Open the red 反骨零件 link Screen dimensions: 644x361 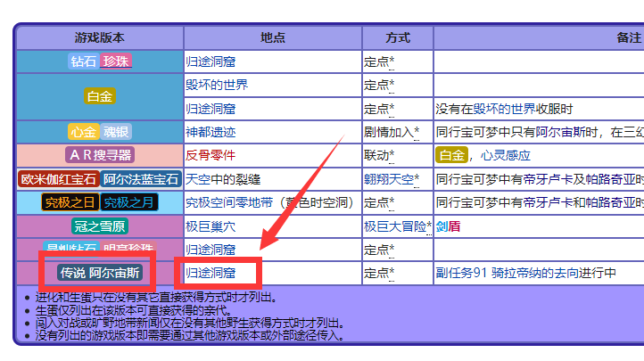click(211, 155)
